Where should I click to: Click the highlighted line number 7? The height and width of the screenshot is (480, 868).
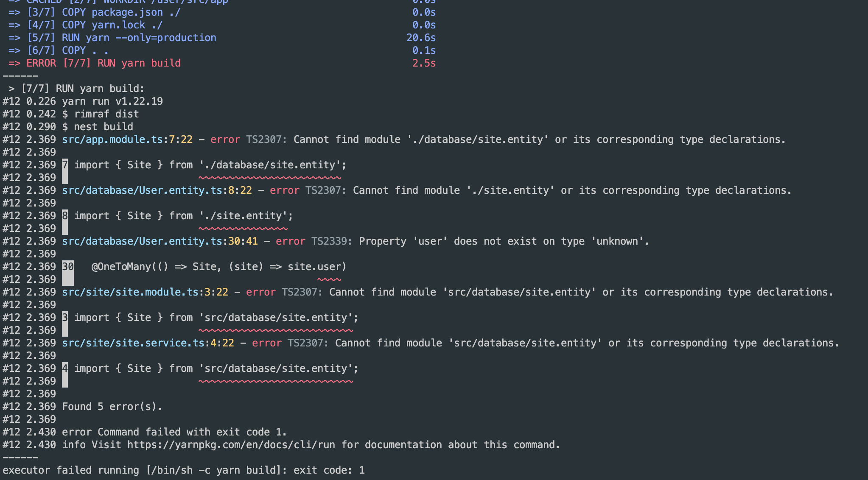click(65, 165)
